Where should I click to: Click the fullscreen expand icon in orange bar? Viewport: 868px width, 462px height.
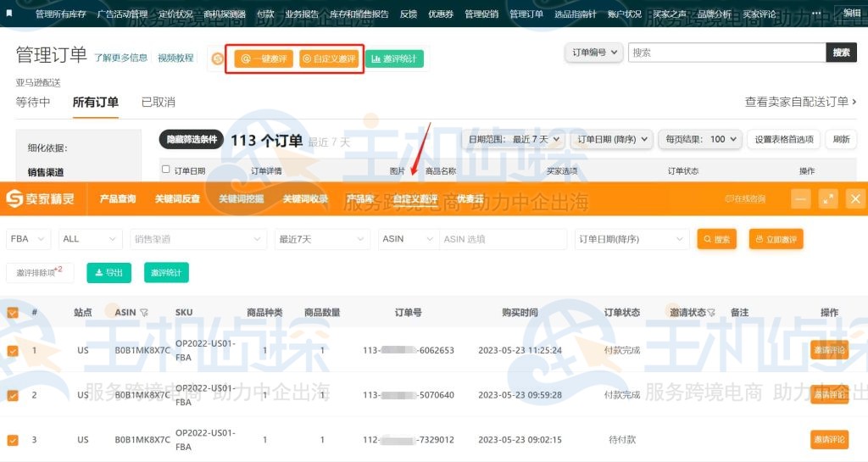click(x=828, y=198)
